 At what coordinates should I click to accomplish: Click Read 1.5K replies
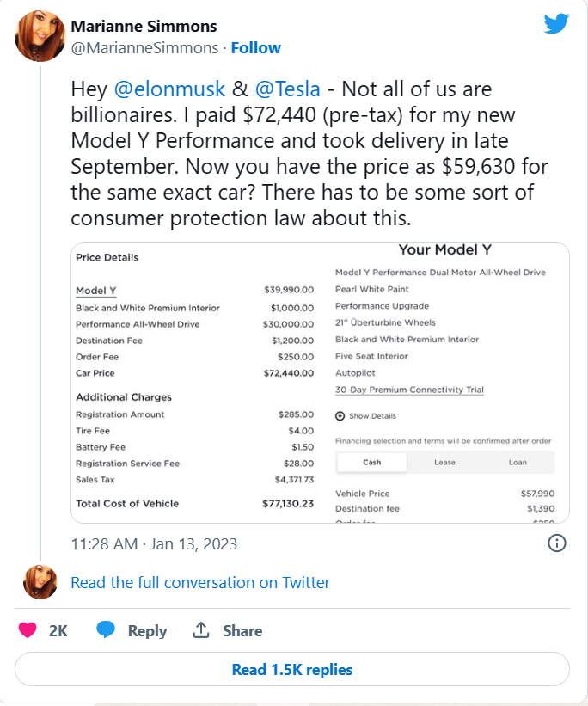(x=293, y=669)
